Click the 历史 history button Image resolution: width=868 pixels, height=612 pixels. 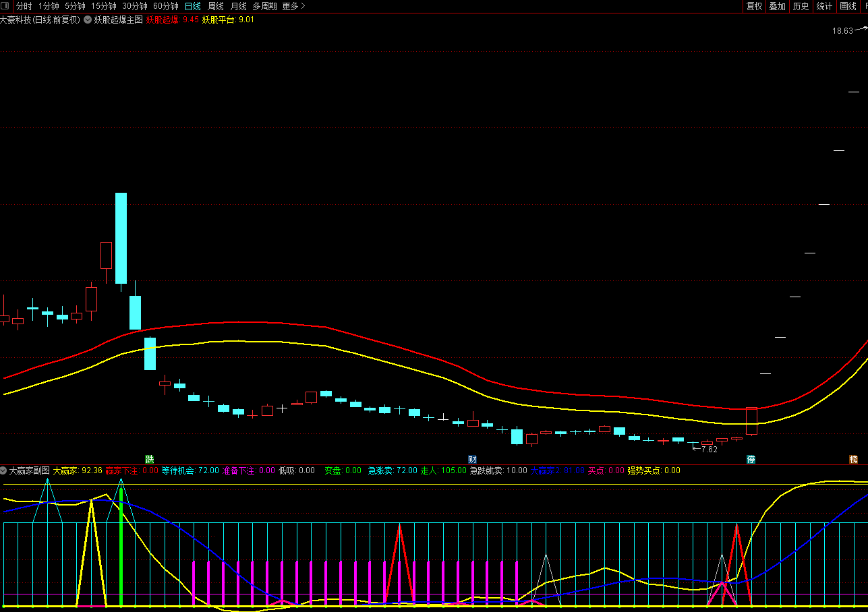click(801, 6)
